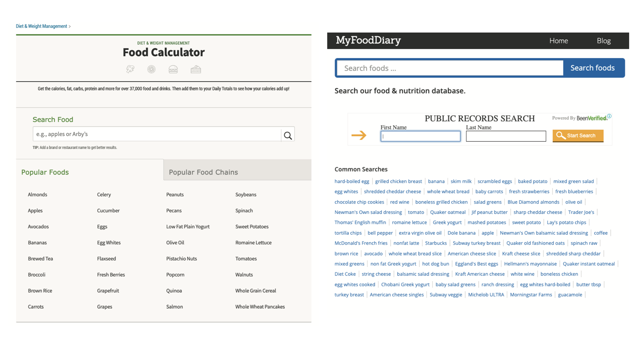Focus the Last Name field in records search
Image resolution: width=644 pixels, height=347 pixels.
point(506,136)
